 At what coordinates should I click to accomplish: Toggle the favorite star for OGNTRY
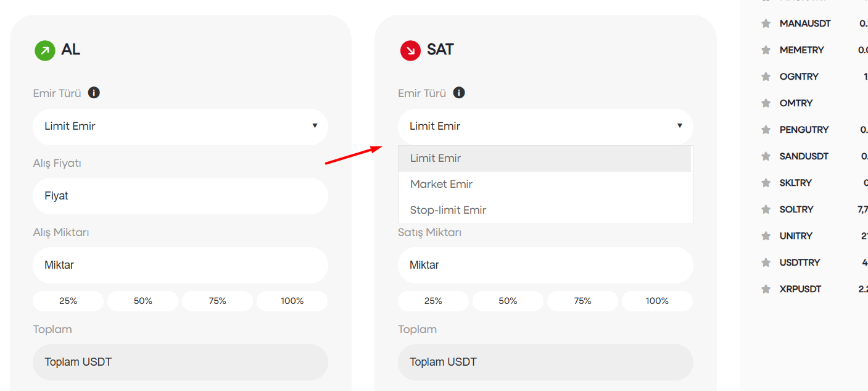(x=766, y=77)
